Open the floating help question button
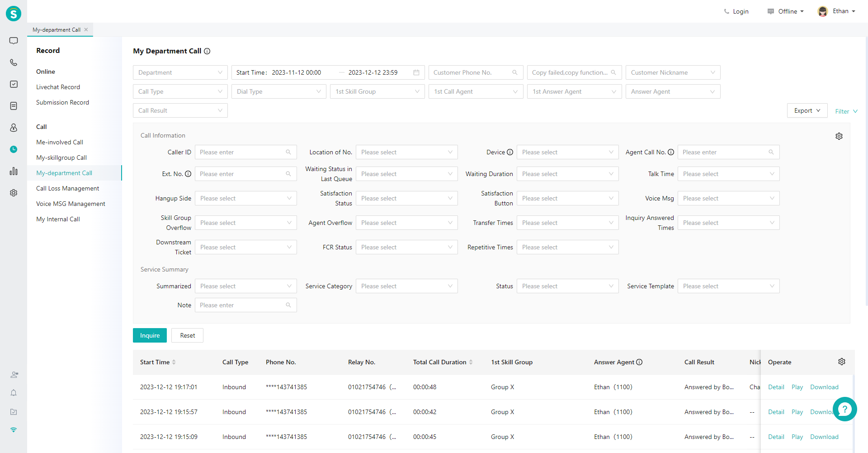This screenshot has width=868, height=453. 844,409
